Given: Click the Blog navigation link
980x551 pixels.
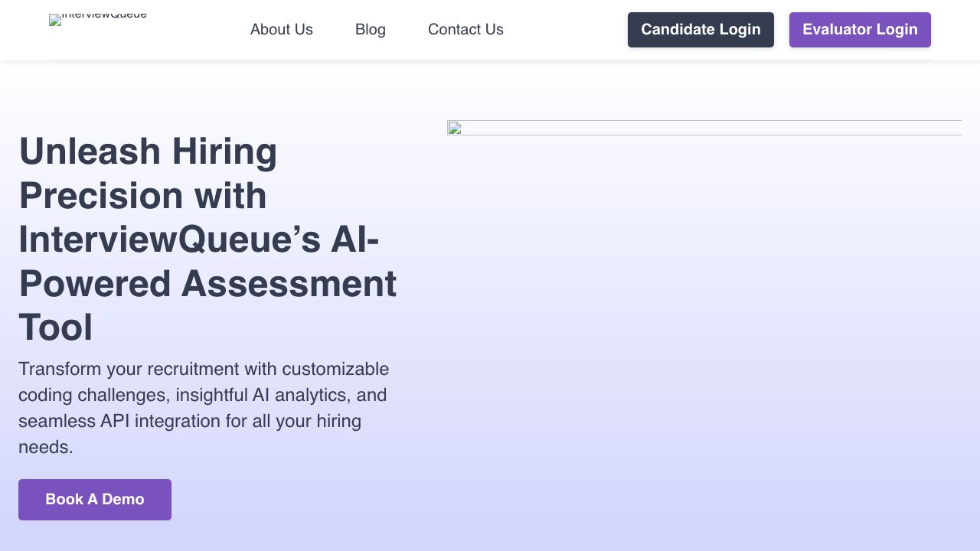Looking at the screenshot, I should (x=371, y=29).
